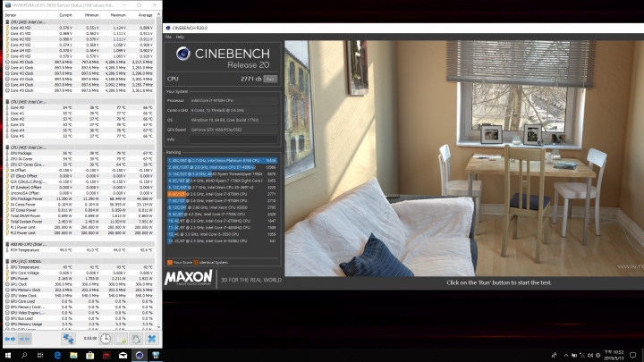The image size is (644, 362).
Task: Open the Help menu in Cinebench
Action: coord(180,37)
